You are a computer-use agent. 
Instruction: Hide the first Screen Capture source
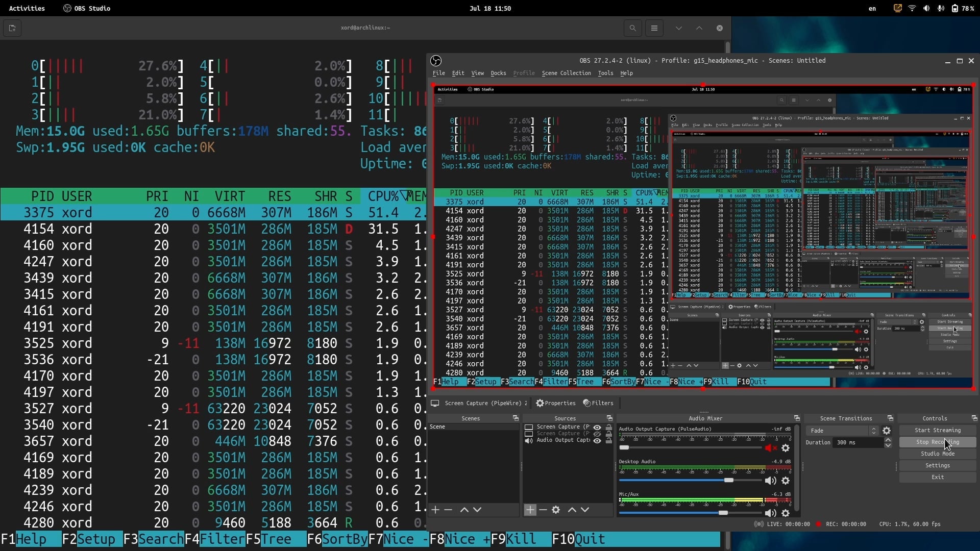[597, 428]
